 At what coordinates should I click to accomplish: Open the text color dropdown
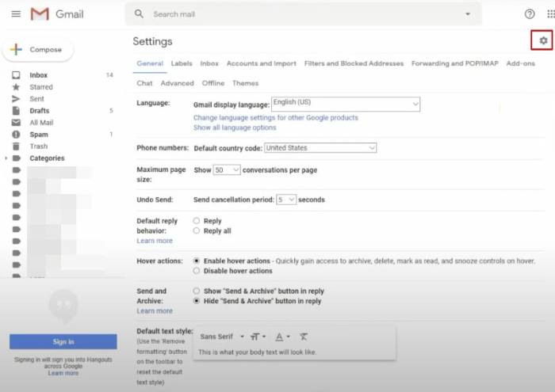pyautogui.click(x=282, y=337)
